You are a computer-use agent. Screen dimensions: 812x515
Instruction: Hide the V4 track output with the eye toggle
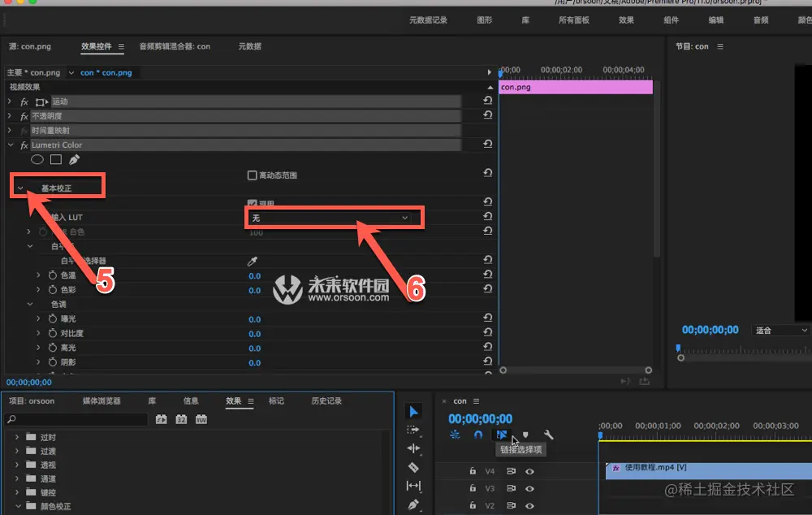(530, 471)
